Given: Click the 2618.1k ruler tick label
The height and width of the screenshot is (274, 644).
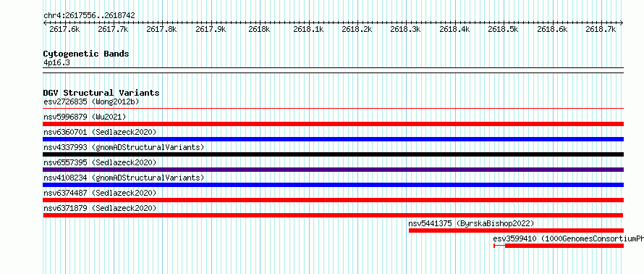Looking at the screenshot, I should 308,29.
